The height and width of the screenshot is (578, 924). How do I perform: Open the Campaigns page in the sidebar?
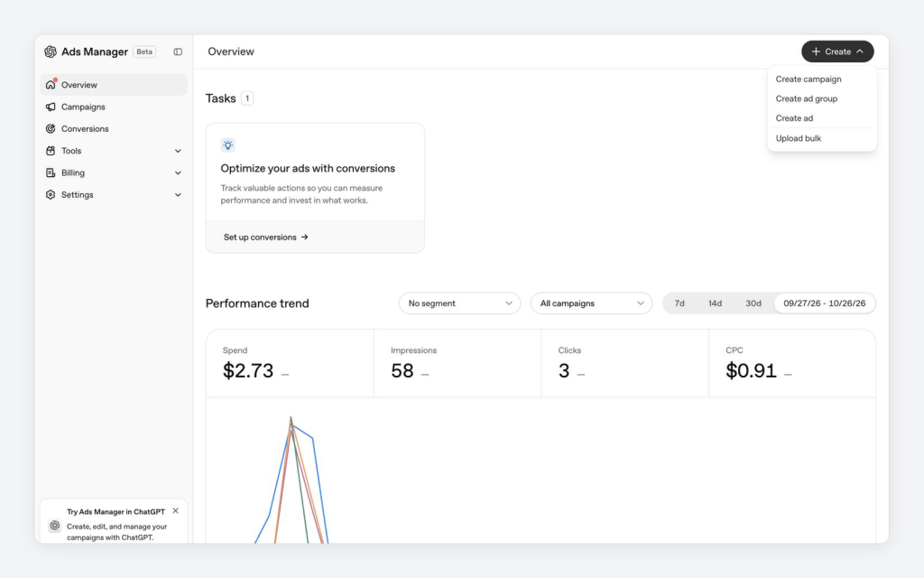pos(113,107)
